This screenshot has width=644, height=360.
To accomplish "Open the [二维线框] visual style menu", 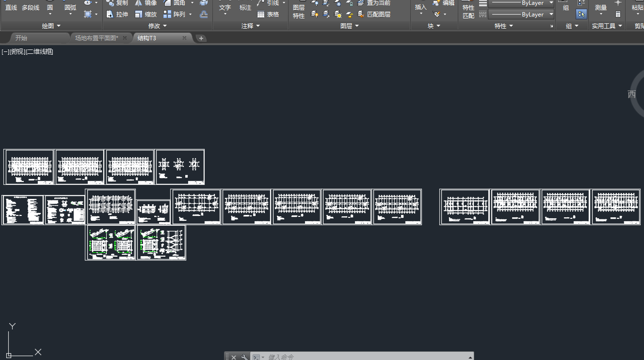I will tap(39, 51).
